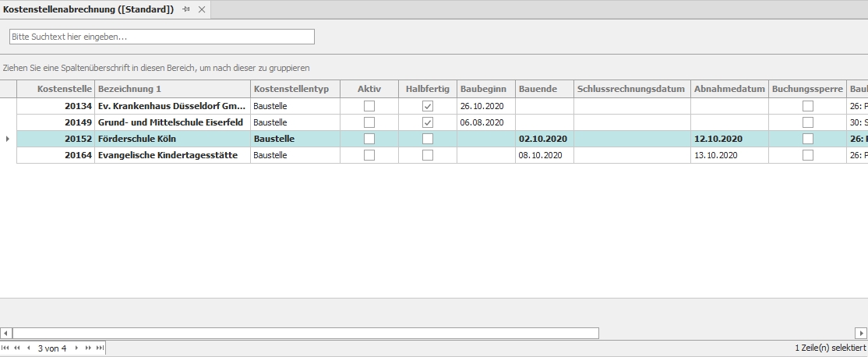868x357 pixels.
Task: Click the search text input field
Action: pyautogui.click(x=162, y=37)
